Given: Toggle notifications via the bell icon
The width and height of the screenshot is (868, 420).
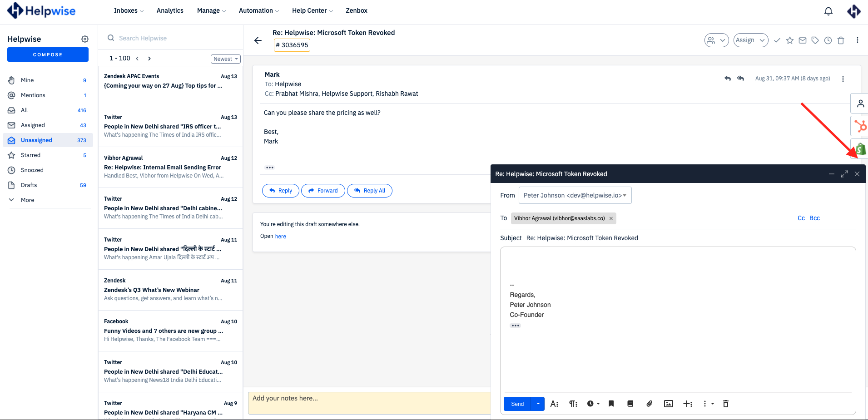Looking at the screenshot, I should pos(828,11).
